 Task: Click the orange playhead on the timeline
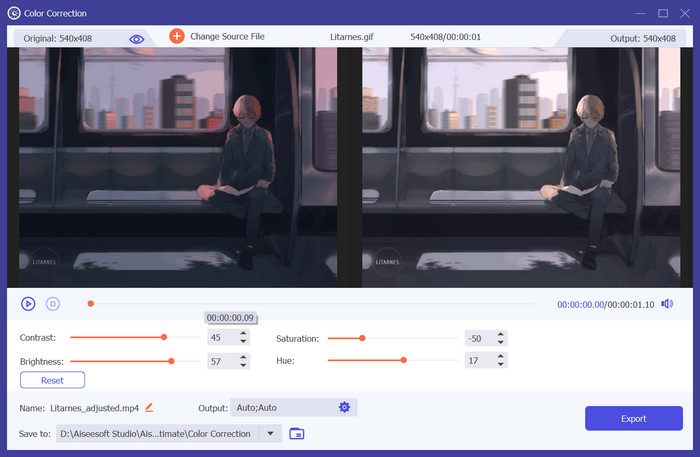pyautogui.click(x=91, y=304)
